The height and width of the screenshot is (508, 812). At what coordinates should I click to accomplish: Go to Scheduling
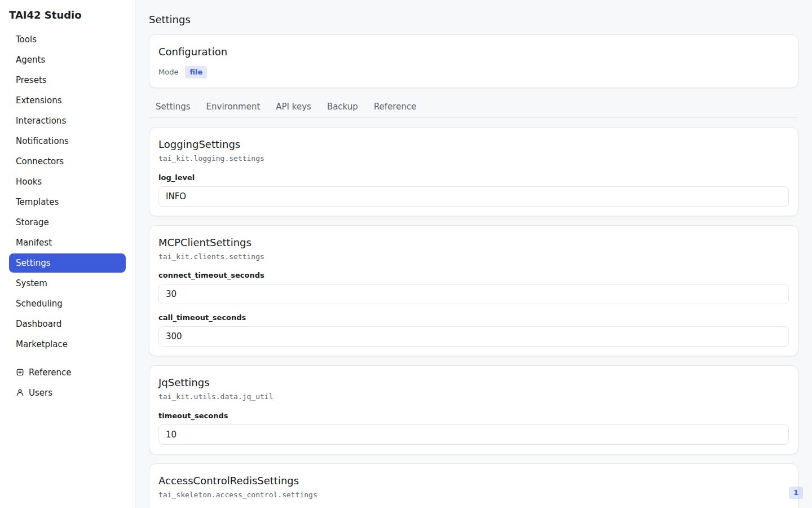tap(67, 304)
